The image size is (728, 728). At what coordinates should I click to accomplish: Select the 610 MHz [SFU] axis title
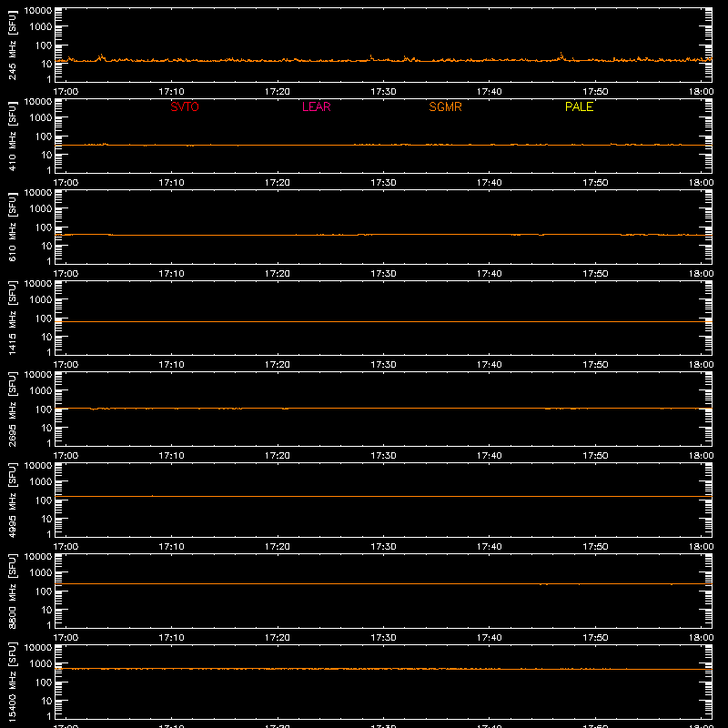[x=12, y=227]
